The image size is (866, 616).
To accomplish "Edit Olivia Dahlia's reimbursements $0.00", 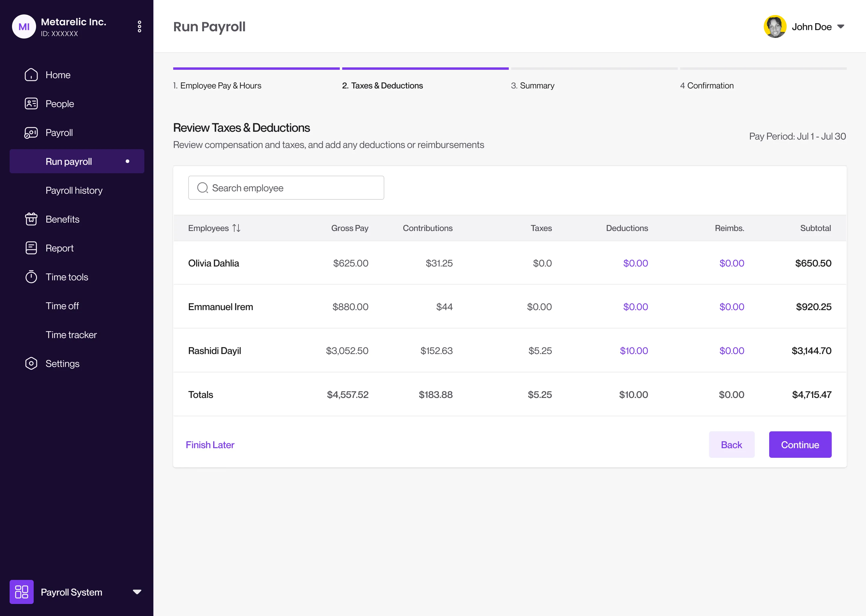I will pos(732,263).
